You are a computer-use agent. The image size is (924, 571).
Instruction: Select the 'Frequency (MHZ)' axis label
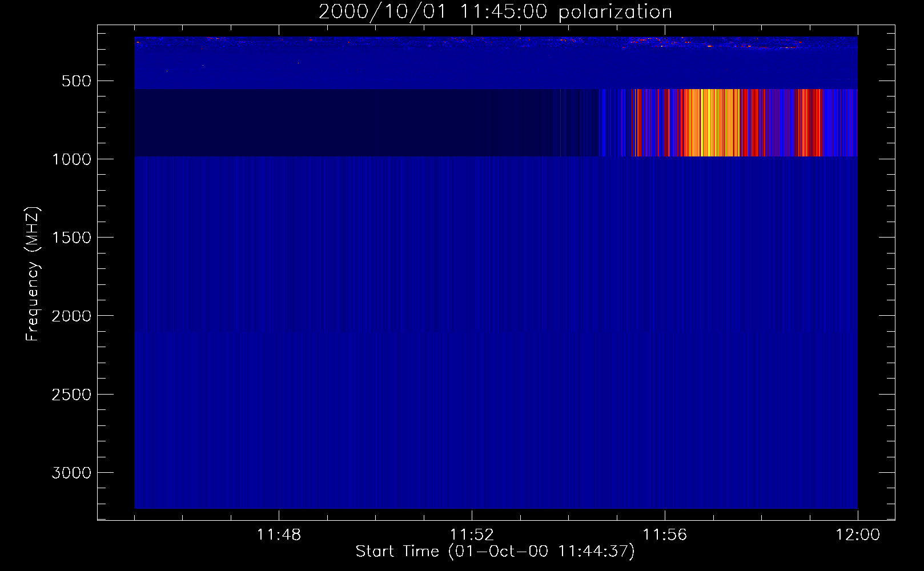coord(33,274)
